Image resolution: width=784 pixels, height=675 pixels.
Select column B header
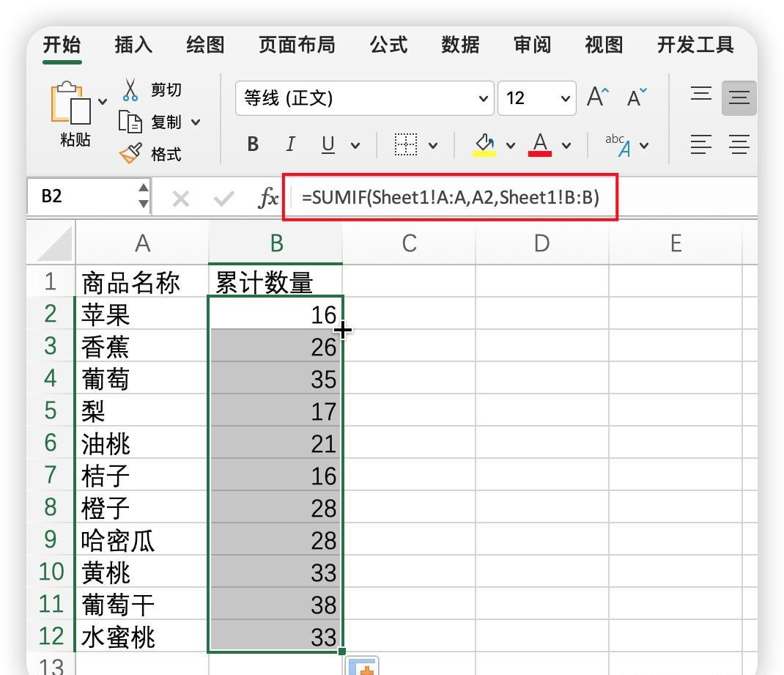click(x=276, y=243)
